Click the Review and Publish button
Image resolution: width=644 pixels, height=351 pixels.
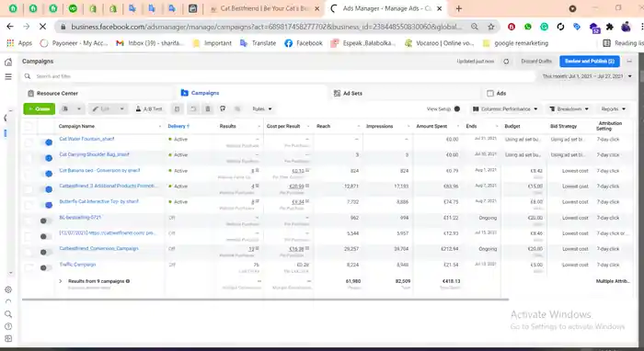point(590,61)
